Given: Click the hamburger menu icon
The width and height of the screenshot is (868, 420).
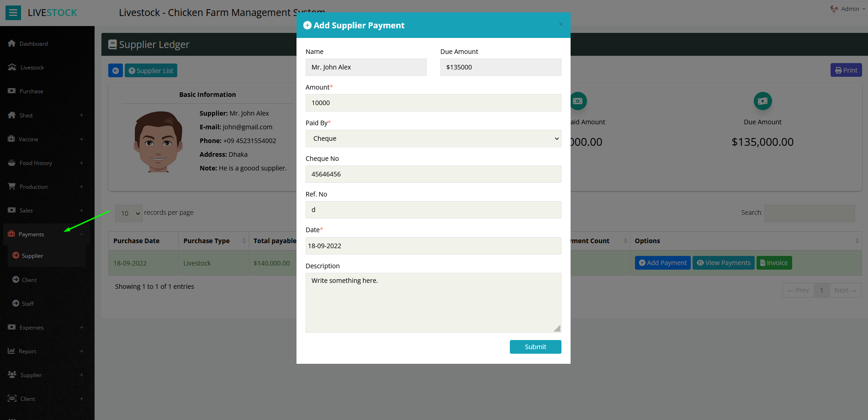Looking at the screenshot, I should coord(13,13).
